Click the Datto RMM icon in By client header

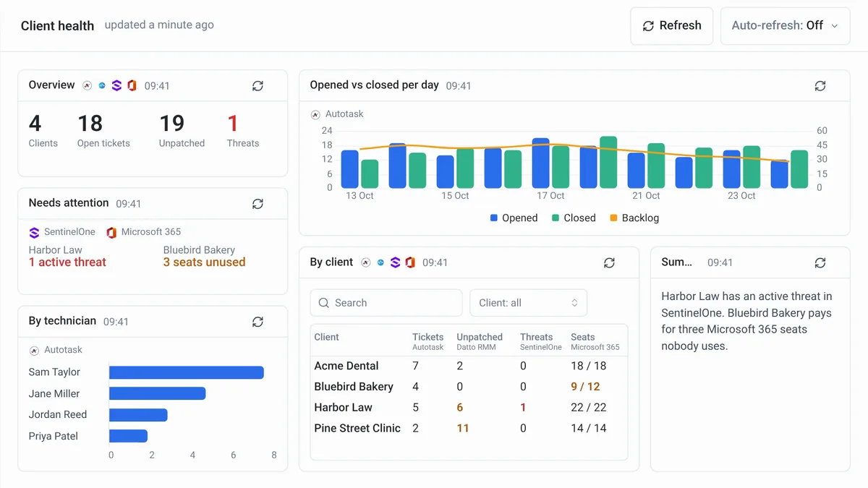coord(380,262)
